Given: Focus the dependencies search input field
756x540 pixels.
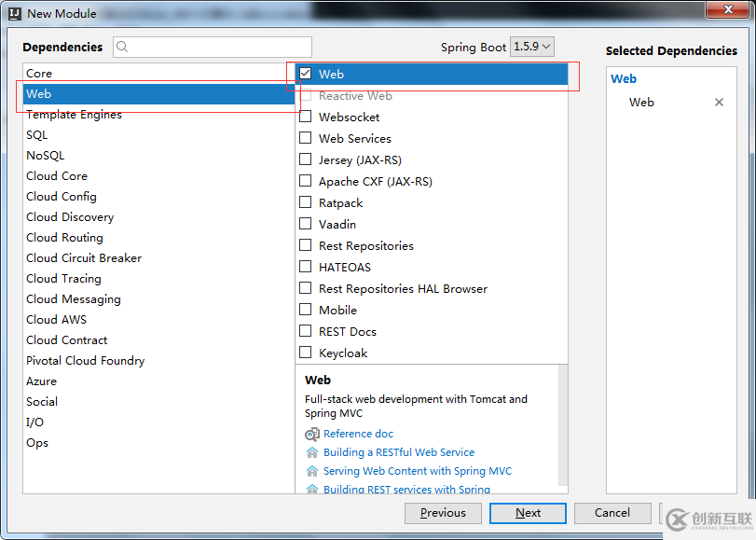Looking at the screenshot, I should [x=220, y=47].
